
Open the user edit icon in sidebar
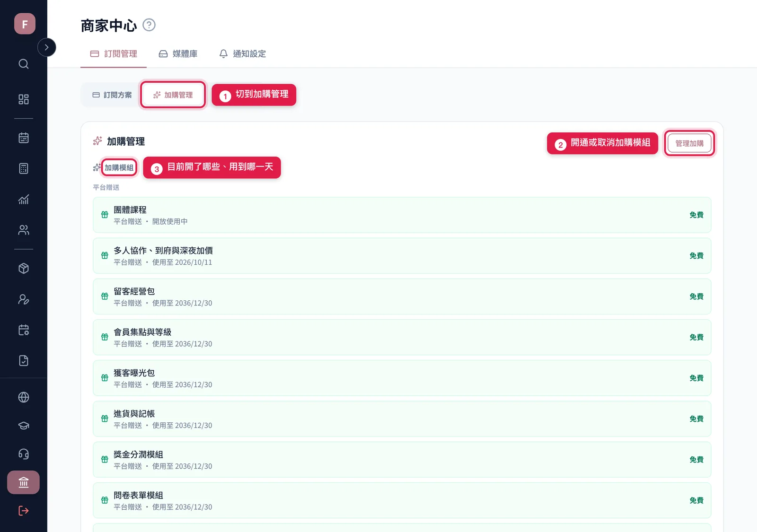(24, 299)
